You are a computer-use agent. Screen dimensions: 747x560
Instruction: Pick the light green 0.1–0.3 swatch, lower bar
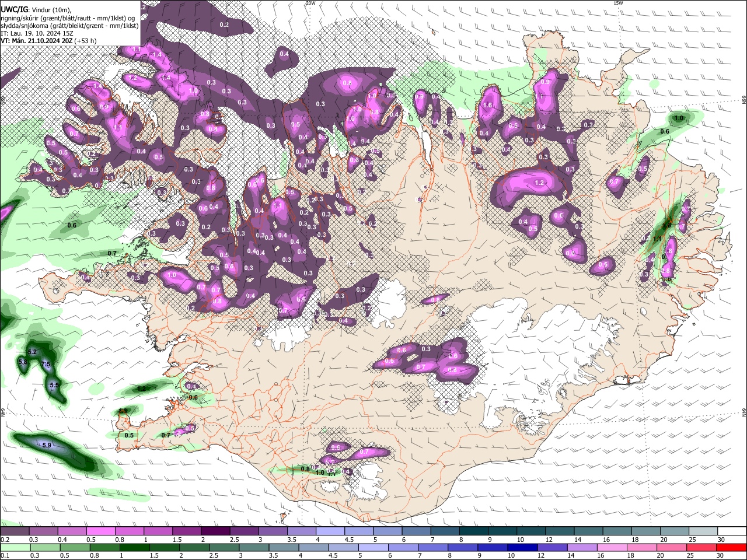pos(15,548)
